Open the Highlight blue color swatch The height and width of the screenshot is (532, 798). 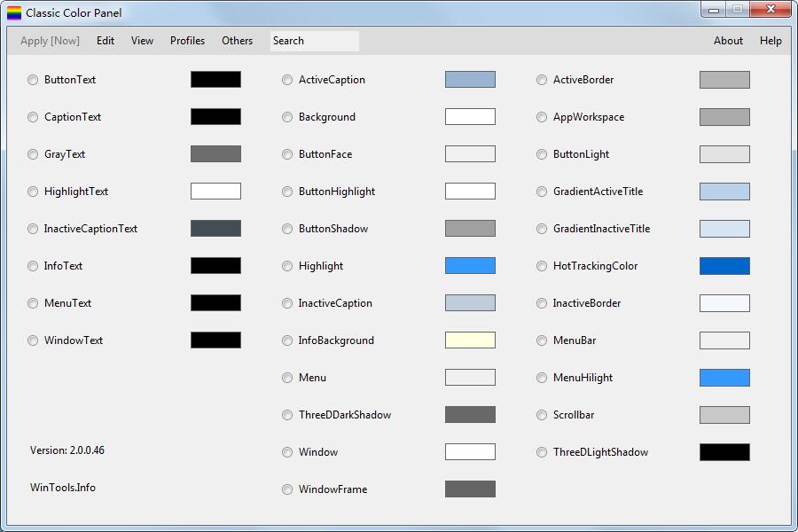(x=470, y=266)
